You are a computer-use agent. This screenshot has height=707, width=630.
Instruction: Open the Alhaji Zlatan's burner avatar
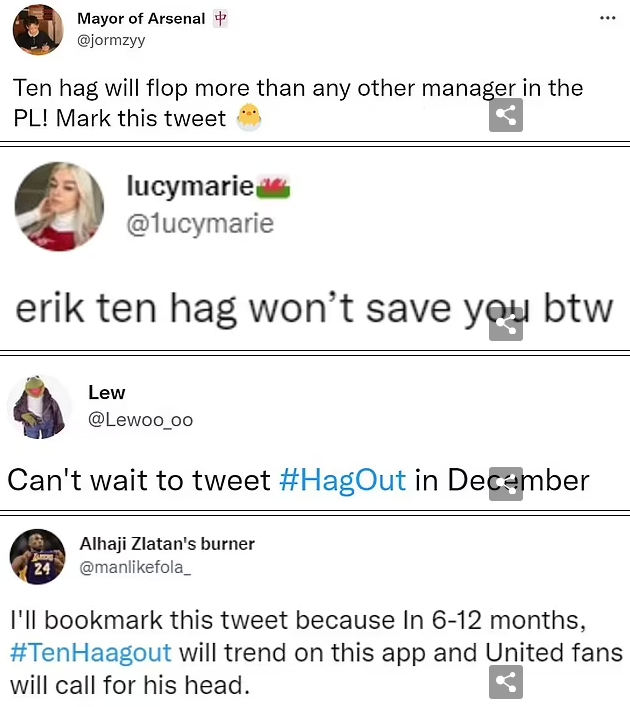[x=38, y=557]
